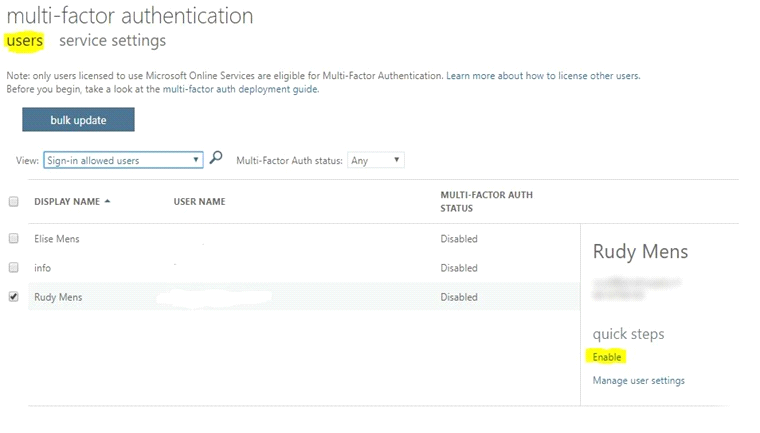Click the bulk update button
The height and width of the screenshot is (433, 760).
(x=79, y=120)
